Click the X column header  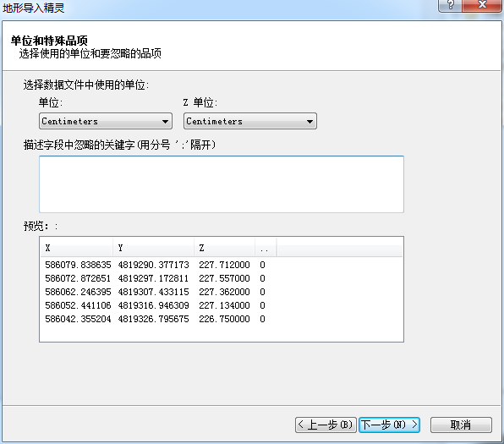[x=77, y=248]
